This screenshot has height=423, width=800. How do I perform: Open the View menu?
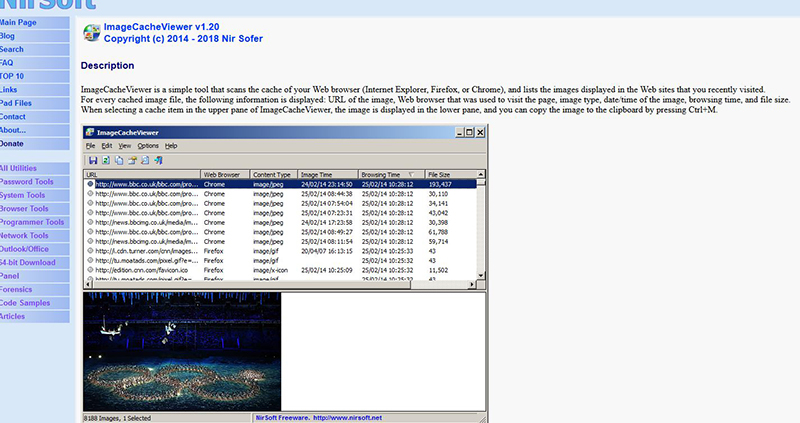[x=124, y=146]
